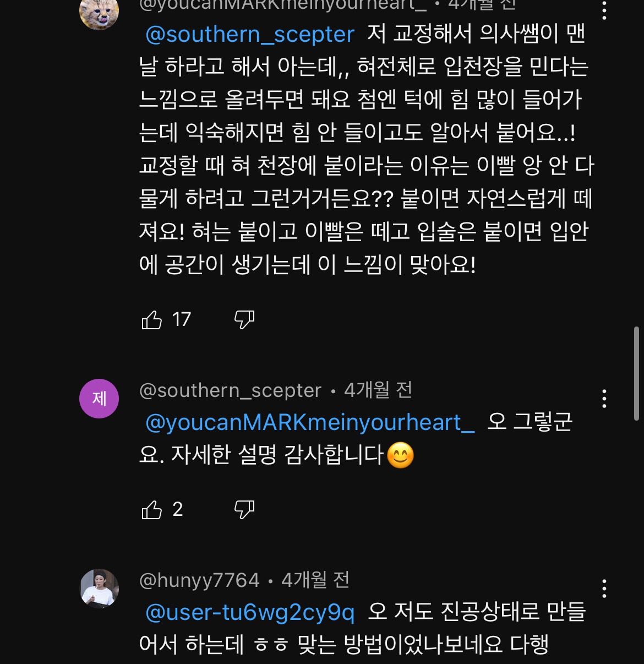Click the timestamp on southern_scepter's reply
644x664 pixels.
(378, 390)
